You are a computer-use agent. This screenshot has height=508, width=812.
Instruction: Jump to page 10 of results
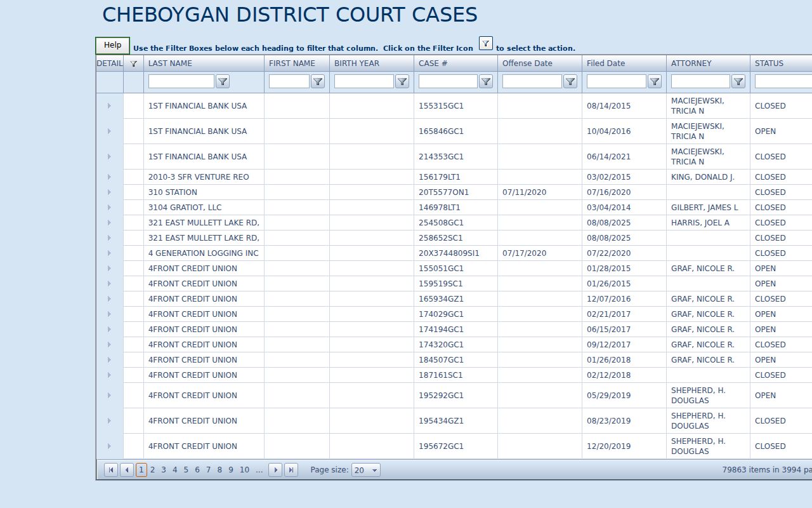pos(244,470)
